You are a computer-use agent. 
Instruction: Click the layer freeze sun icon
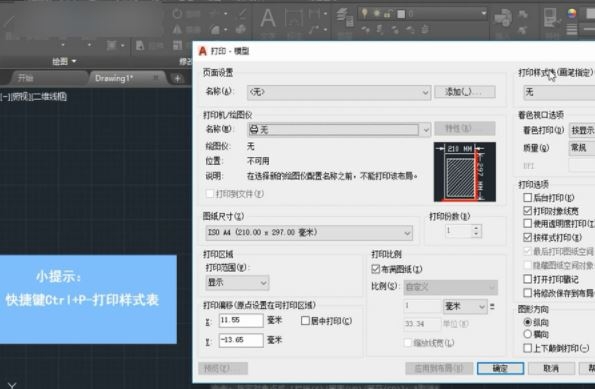coord(376,14)
